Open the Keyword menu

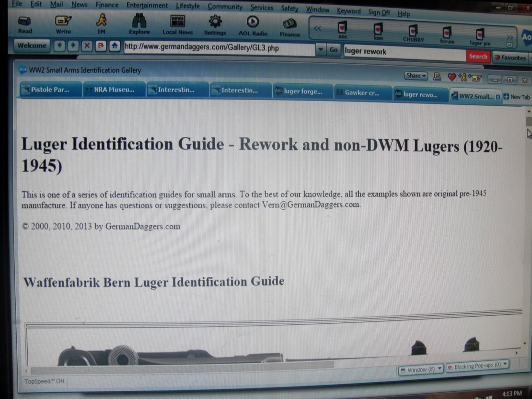(x=349, y=11)
